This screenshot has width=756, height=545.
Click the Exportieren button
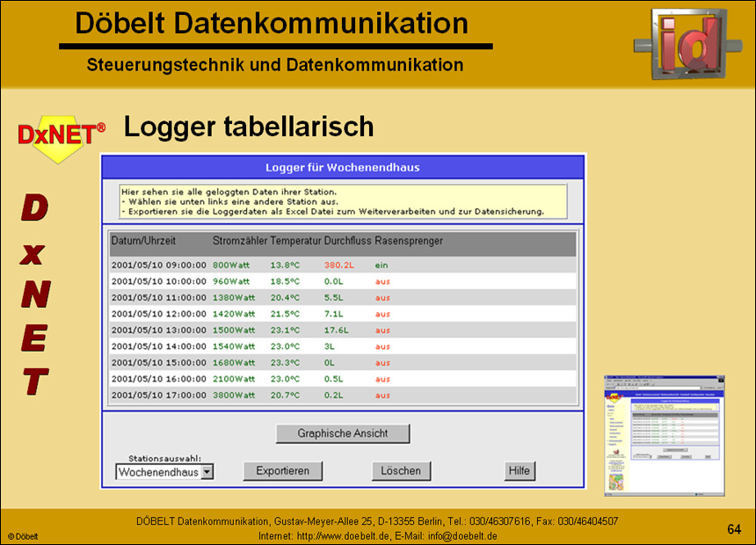(282, 471)
